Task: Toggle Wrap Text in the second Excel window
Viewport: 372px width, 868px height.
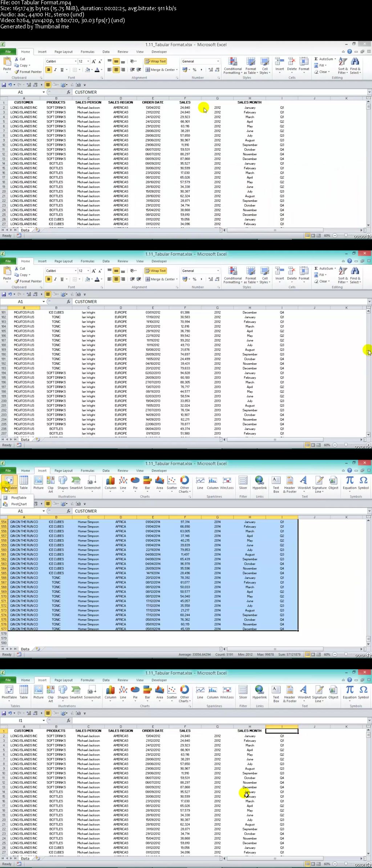Action: click(x=155, y=271)
